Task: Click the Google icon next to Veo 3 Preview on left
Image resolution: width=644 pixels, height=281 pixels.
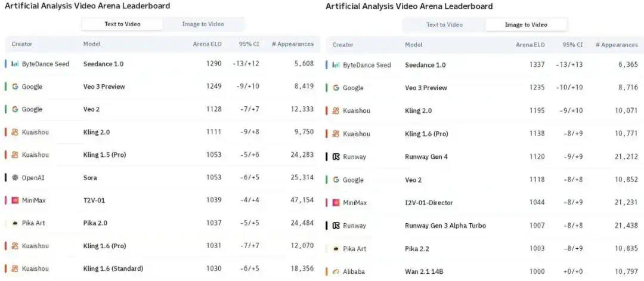Action: (15, 87)
